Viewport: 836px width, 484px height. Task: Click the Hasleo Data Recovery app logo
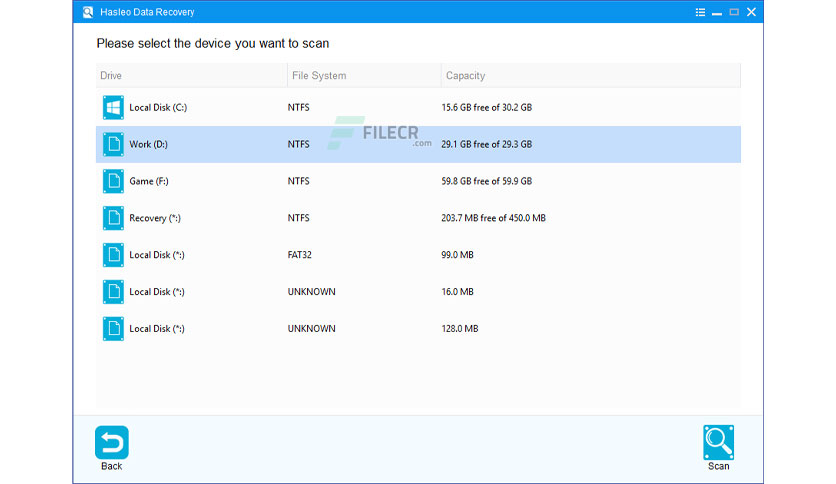88,12
